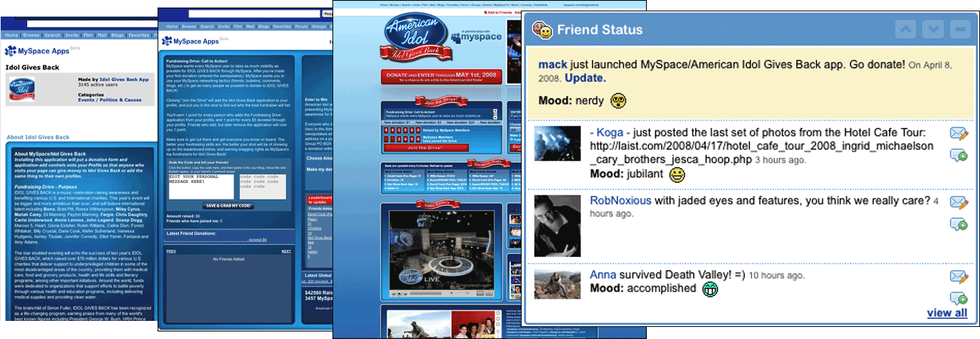This screenshot has height=339, width=980.
Task: Click Home in leftmost window's navigation bar
Action: tap(12, 35)
